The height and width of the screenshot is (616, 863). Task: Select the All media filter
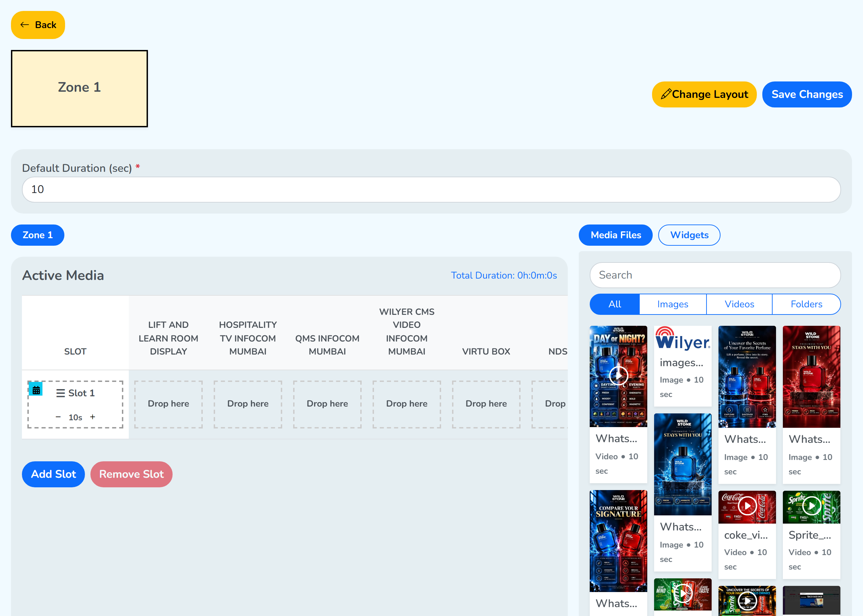coord(615,304)
